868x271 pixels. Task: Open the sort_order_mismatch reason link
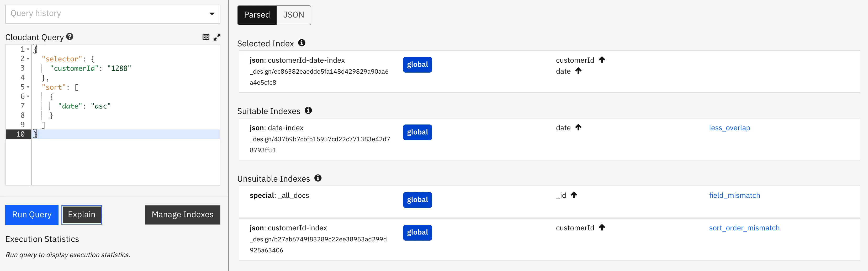click(744, 228)
